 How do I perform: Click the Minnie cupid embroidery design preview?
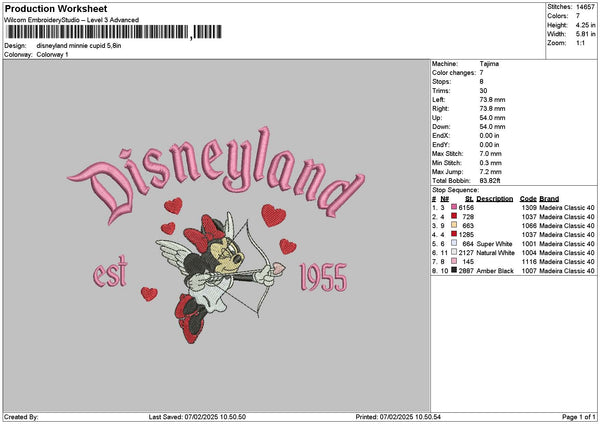[217, 235]
